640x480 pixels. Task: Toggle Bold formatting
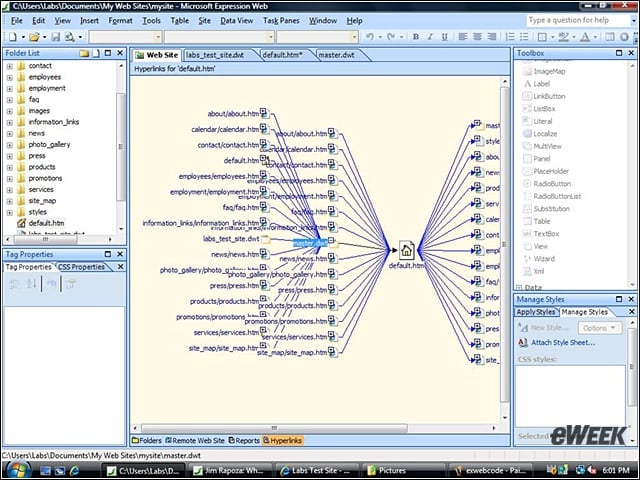click(x=416, y=37)
